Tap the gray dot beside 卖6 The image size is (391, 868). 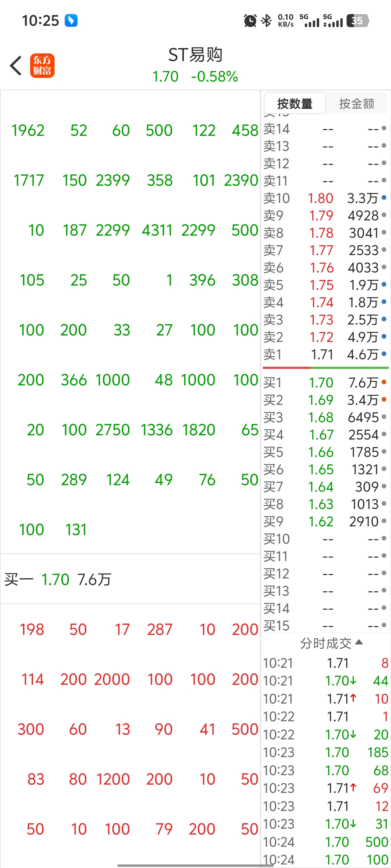[x=384, y=267]
